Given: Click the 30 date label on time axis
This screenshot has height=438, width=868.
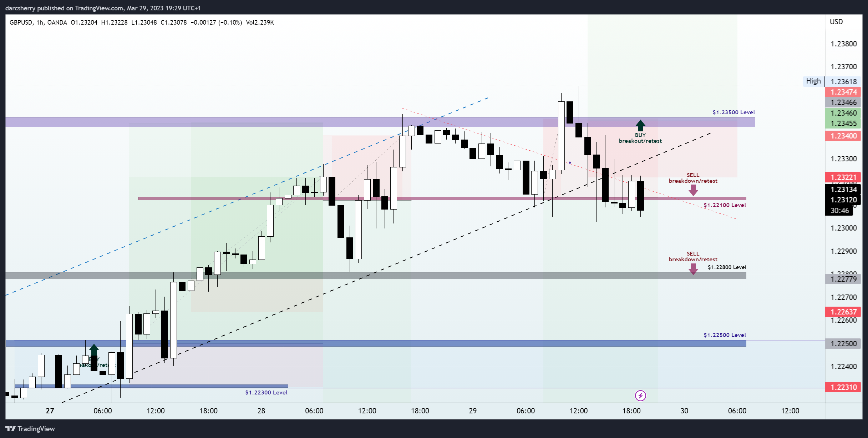Looking at the screenshot, I should [684, 411].
